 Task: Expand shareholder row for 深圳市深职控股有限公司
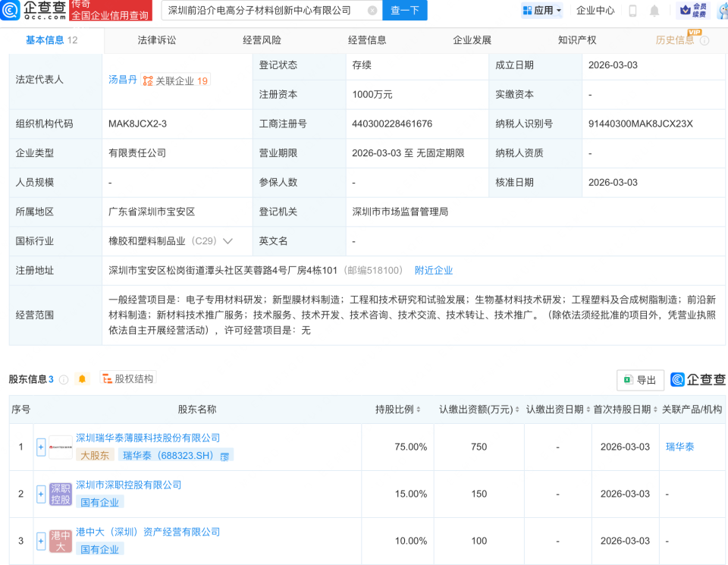click(x=40, y=494)
